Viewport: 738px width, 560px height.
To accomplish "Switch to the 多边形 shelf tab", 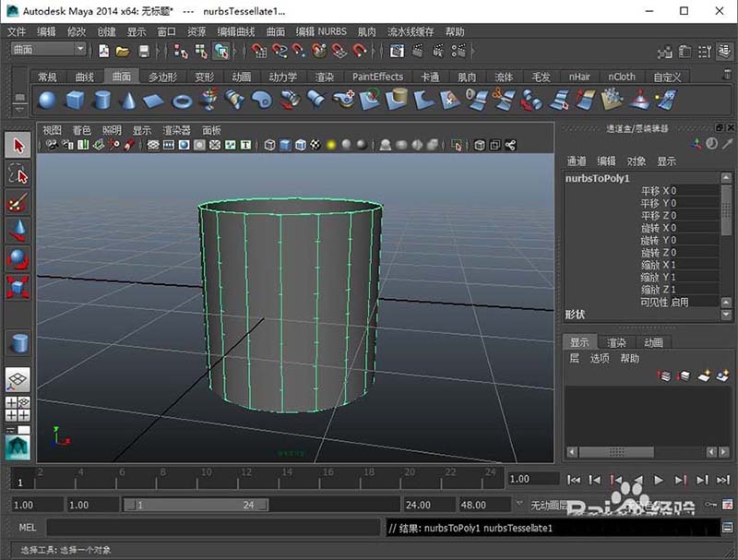I will (162, 77).
